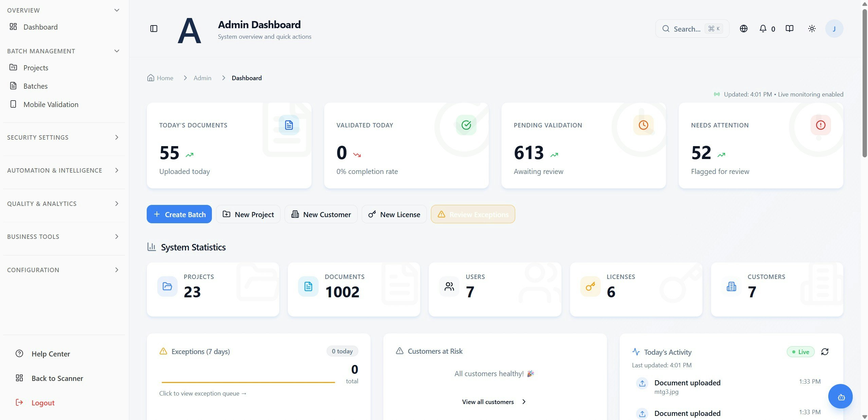
Task: Open notifications bell icon
Action: point(763,29)
